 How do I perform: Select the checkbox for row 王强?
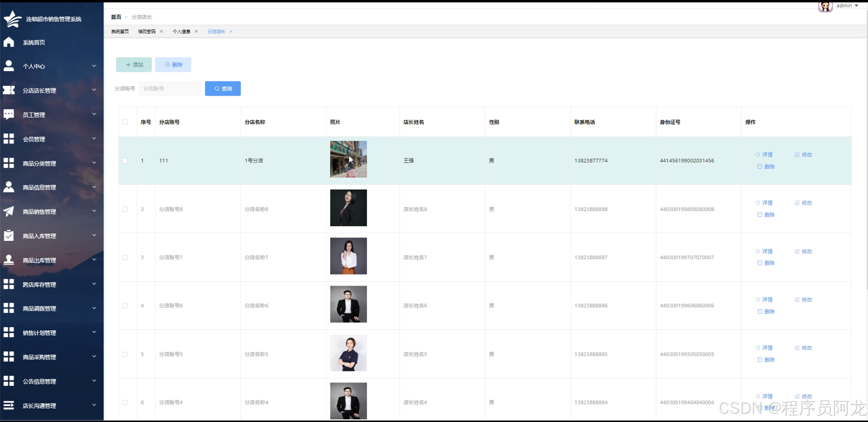(125, 161)
